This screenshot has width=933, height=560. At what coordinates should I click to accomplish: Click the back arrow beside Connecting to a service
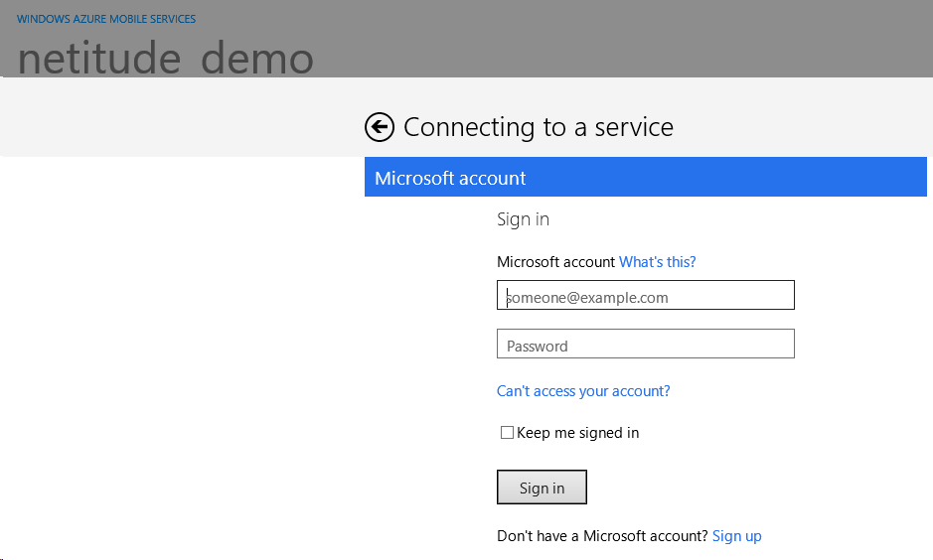coord(380,127)
